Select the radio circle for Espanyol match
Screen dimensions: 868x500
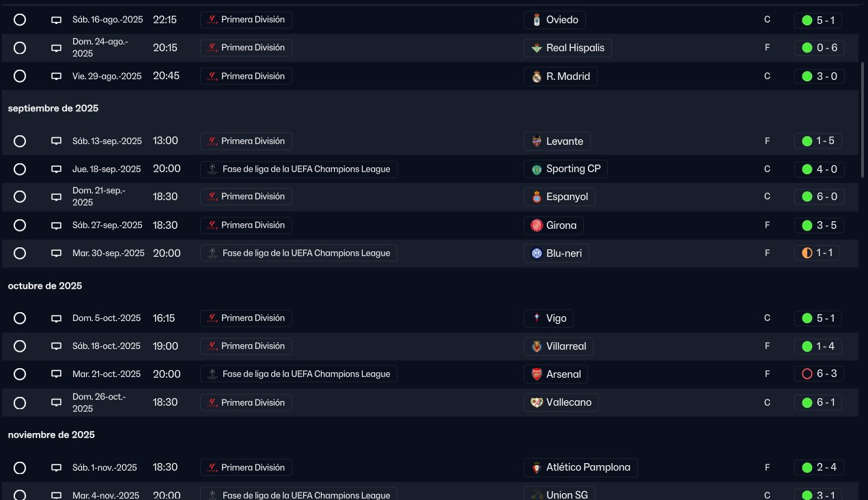(20, 197)
